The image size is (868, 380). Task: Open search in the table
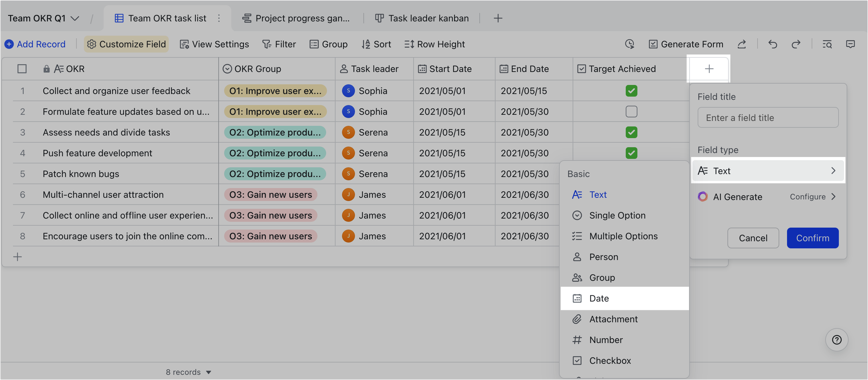[827, 44]
